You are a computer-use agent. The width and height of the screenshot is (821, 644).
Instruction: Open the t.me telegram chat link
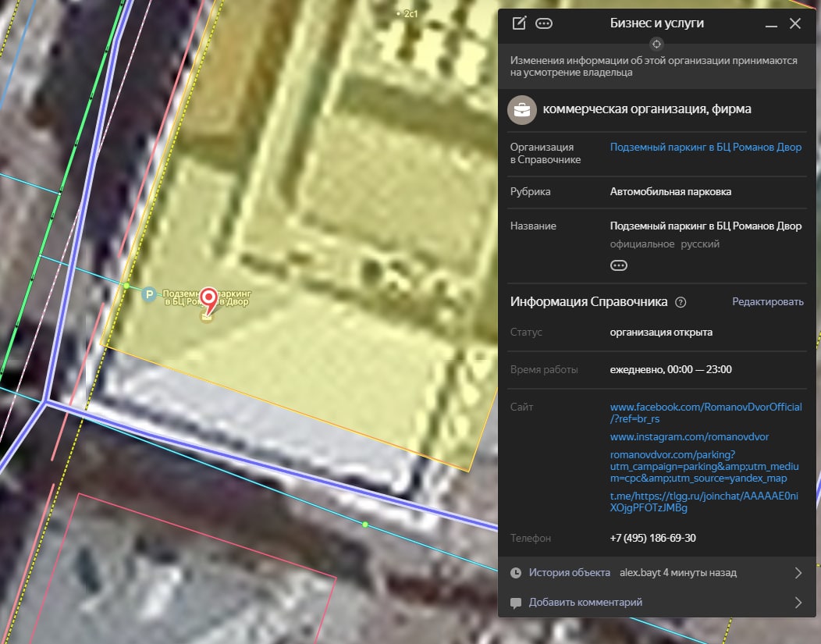pyautogui.click(x=704, y=502)
